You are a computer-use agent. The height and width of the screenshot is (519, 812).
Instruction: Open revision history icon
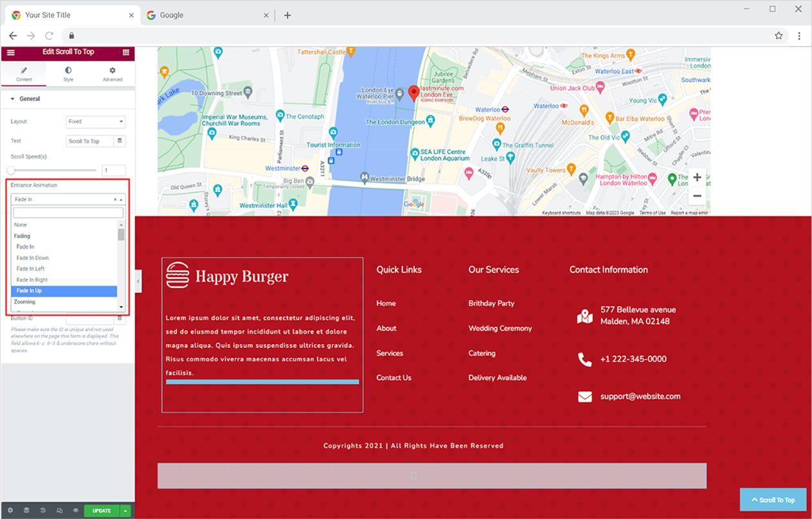click(43, 511)
